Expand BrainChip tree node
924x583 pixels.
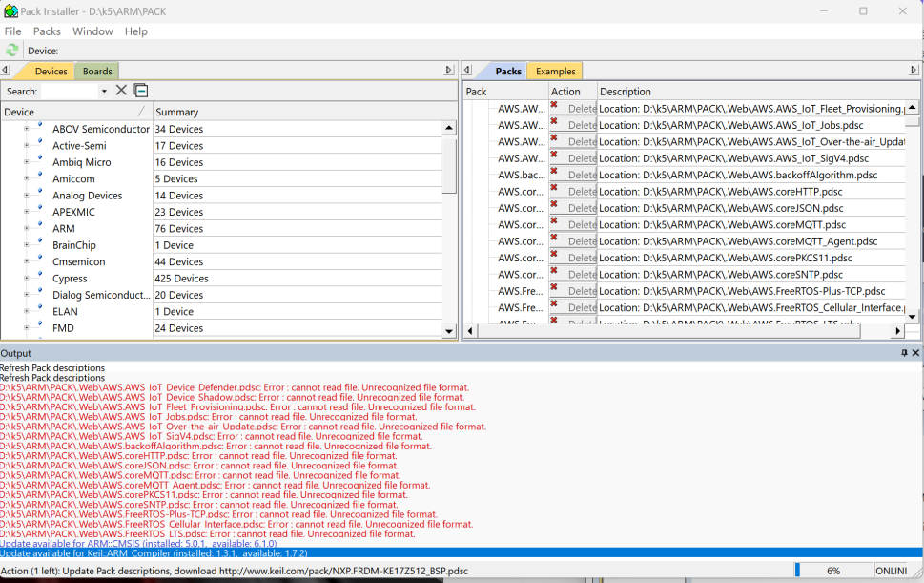tap(26, 244)
